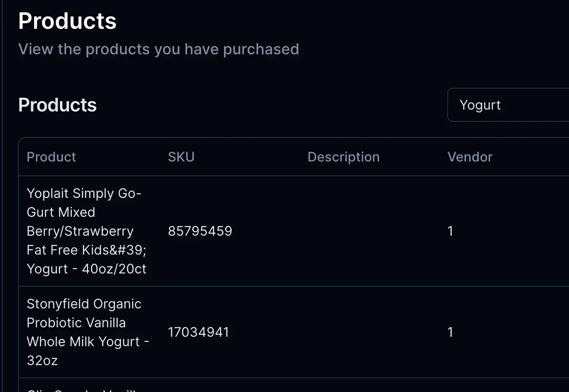Select the SKU 17034941 cell
569x392 pixels.
[198, 332]
